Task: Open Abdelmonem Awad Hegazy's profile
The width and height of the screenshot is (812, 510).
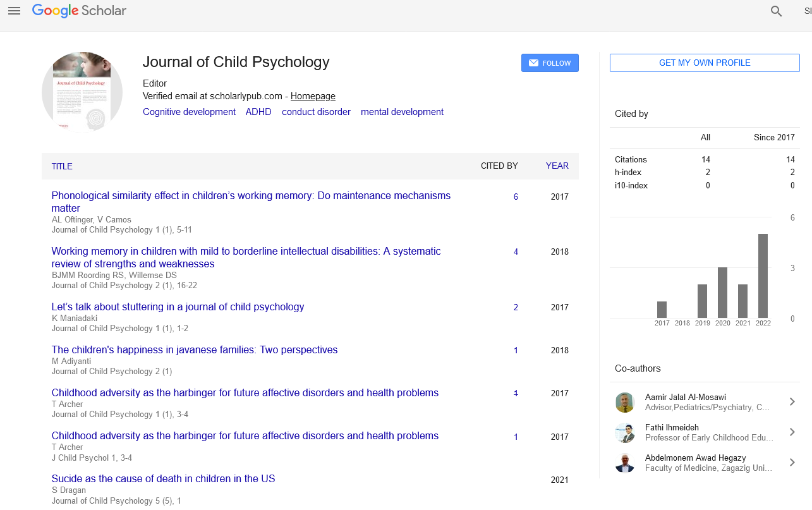Action: pyautogui.click(x=695, y=458)
